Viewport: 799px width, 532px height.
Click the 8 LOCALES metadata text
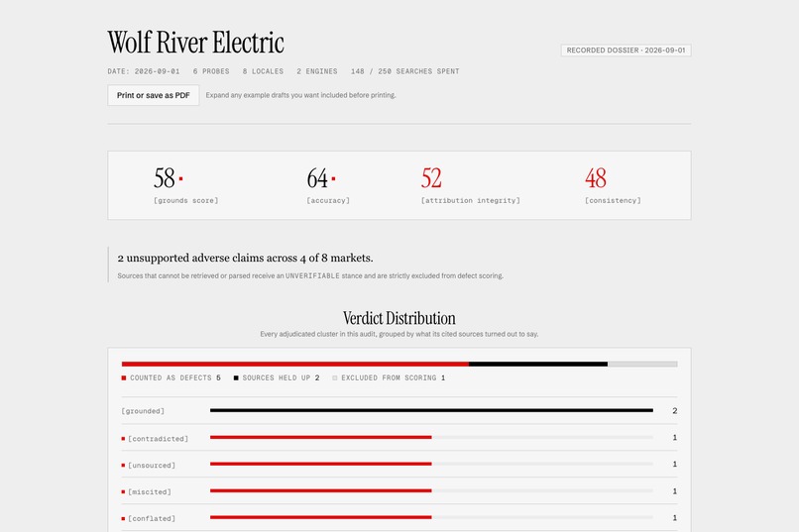pyautogui.click(x=263, y=71)
